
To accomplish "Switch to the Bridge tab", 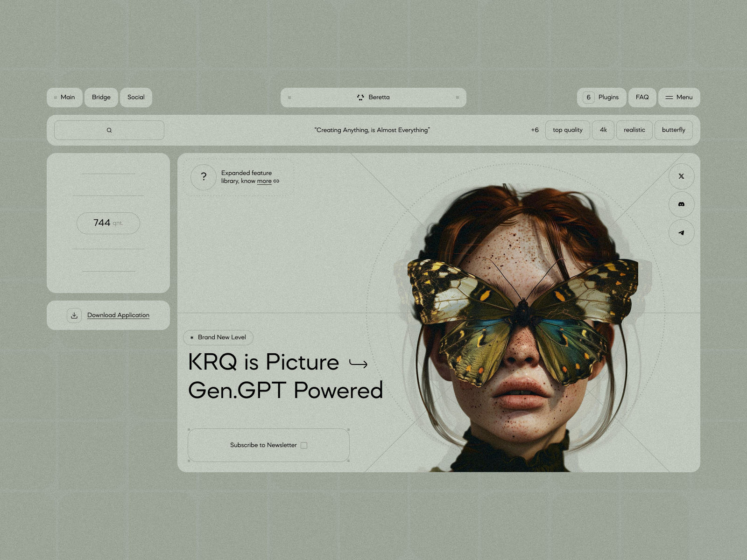I will coord(101,97).
